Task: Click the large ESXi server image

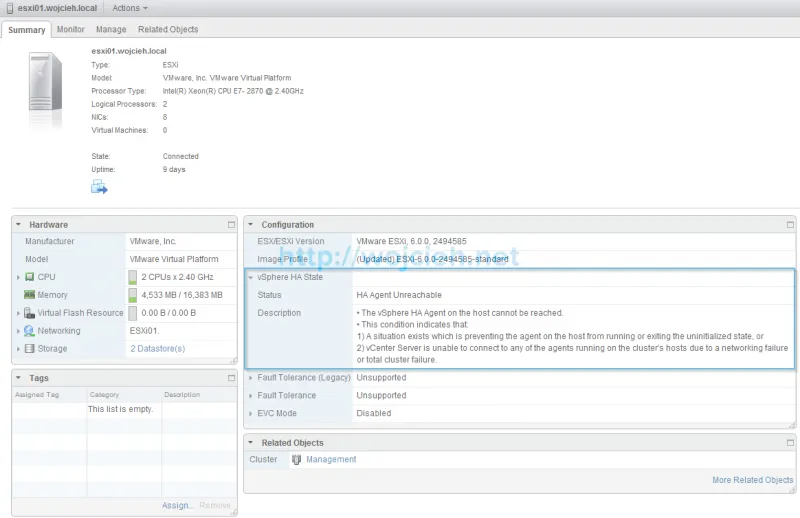Action: point(45,82)
